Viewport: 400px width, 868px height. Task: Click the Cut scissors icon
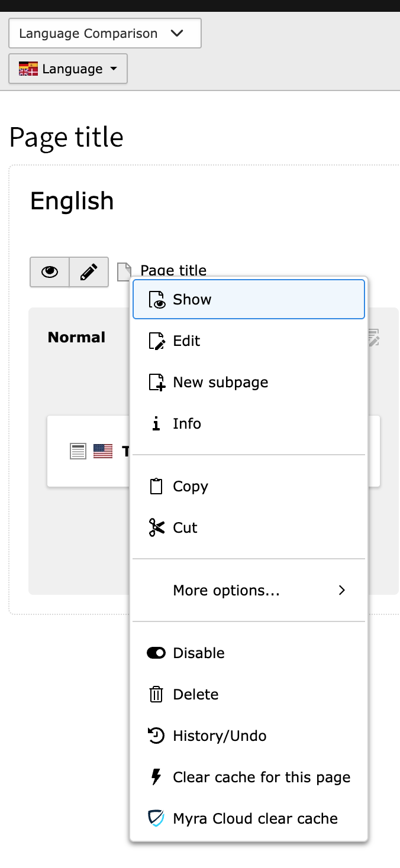click(x=156, y=527)
